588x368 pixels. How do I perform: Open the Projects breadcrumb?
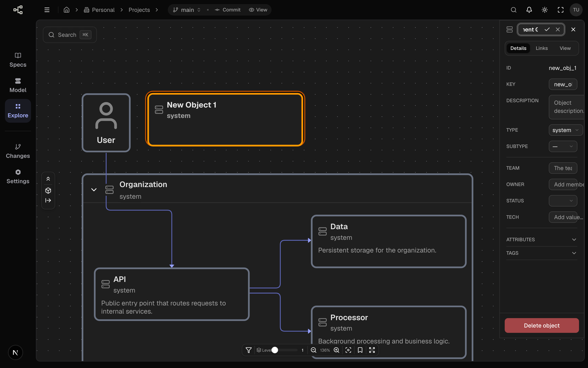pos(139,10)
